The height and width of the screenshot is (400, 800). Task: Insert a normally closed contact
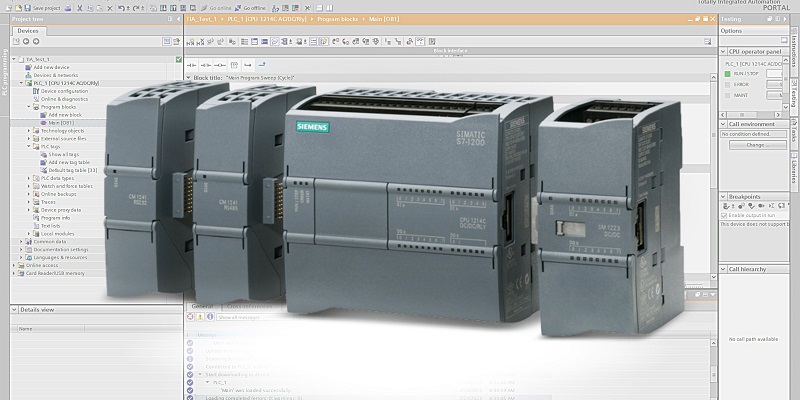206,65
